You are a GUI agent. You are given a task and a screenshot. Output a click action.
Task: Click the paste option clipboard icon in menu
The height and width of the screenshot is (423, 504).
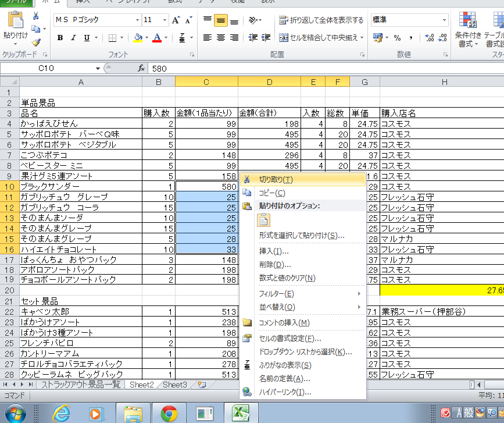click(263, 221)
